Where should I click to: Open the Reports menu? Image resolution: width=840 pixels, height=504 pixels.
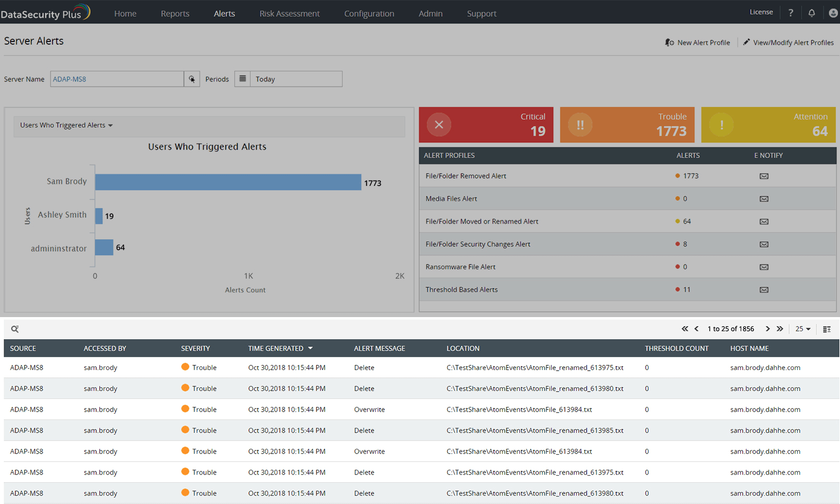[x=175, y=14]
